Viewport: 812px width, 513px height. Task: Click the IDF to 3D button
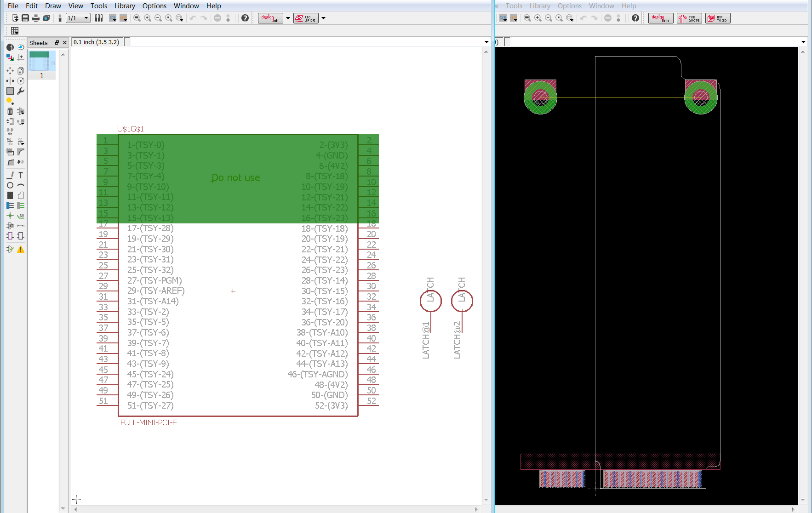[717, 18]
